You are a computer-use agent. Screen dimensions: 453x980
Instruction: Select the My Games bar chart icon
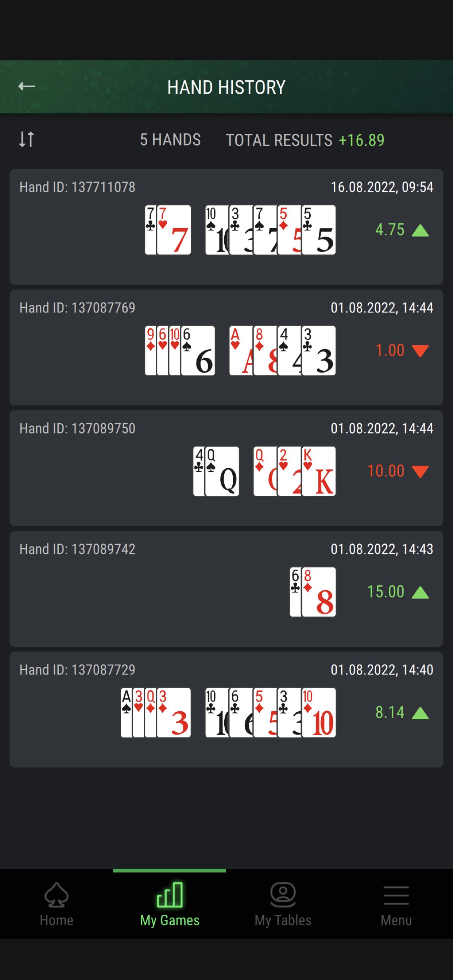pos(170,895)
